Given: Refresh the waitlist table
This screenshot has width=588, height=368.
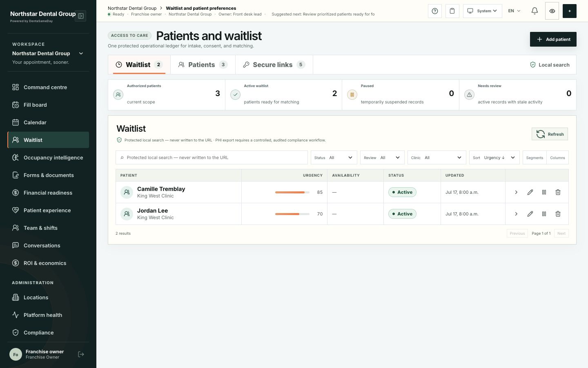Looking at the screenshot, I should click(550, 134).
